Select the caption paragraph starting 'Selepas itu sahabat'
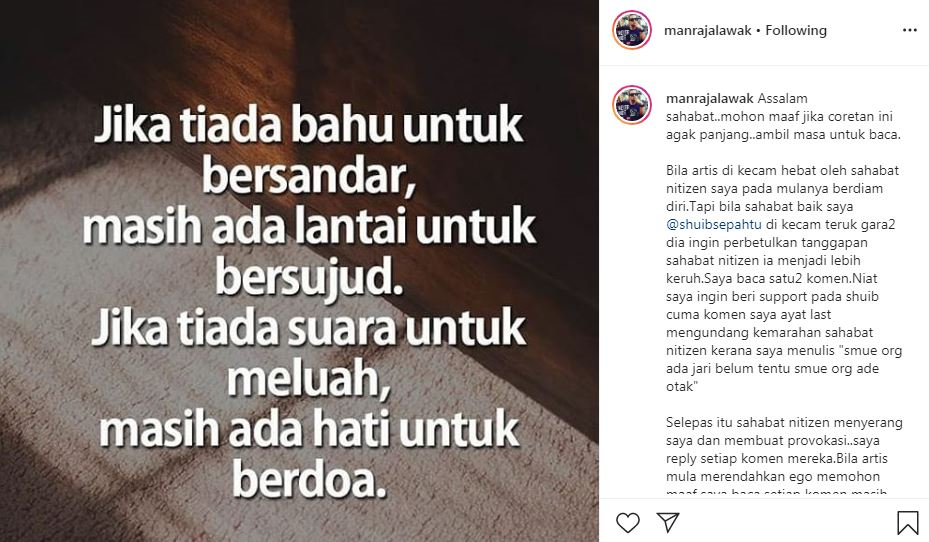Screen dimensions: 929x542 coord(784,455)
